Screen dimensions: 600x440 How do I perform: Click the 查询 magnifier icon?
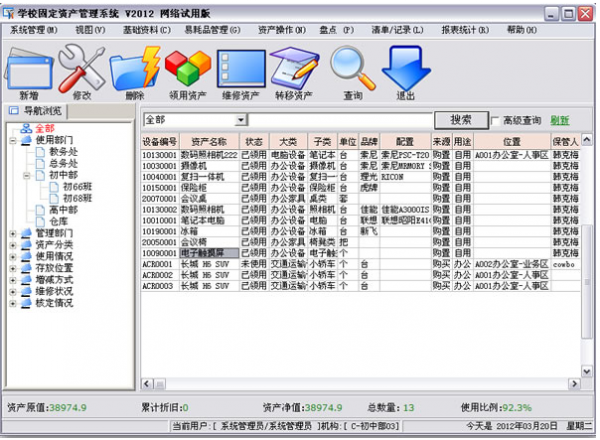[x=352, y=68]
